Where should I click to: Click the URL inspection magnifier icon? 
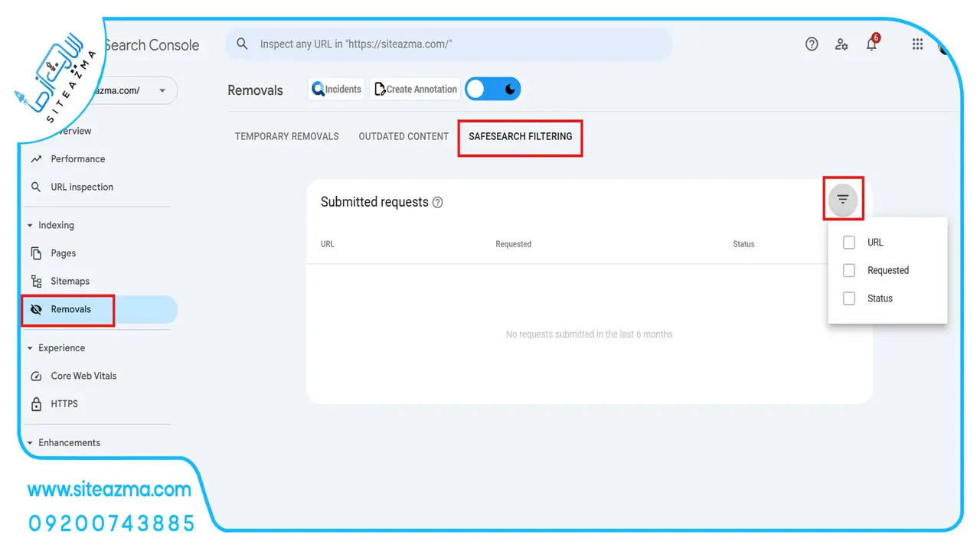click(x=36, y=187)
